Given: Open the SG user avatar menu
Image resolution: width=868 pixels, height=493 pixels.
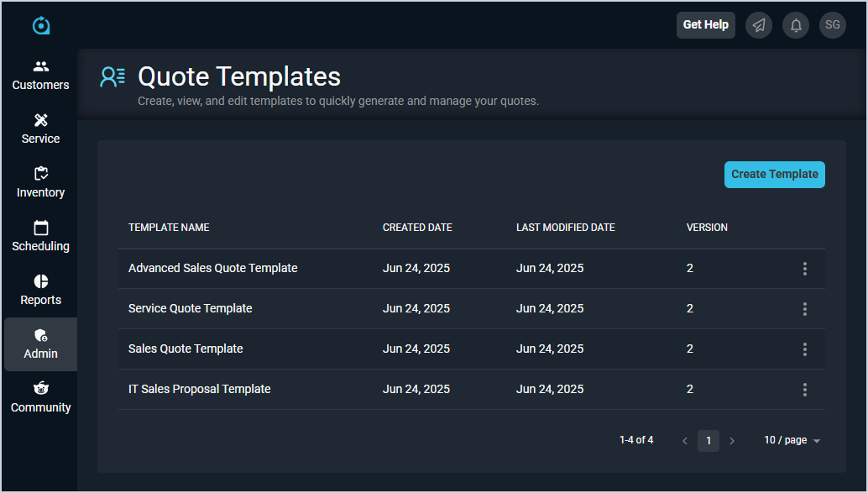Looking at the screenshot, I should [x=833, y=25].
